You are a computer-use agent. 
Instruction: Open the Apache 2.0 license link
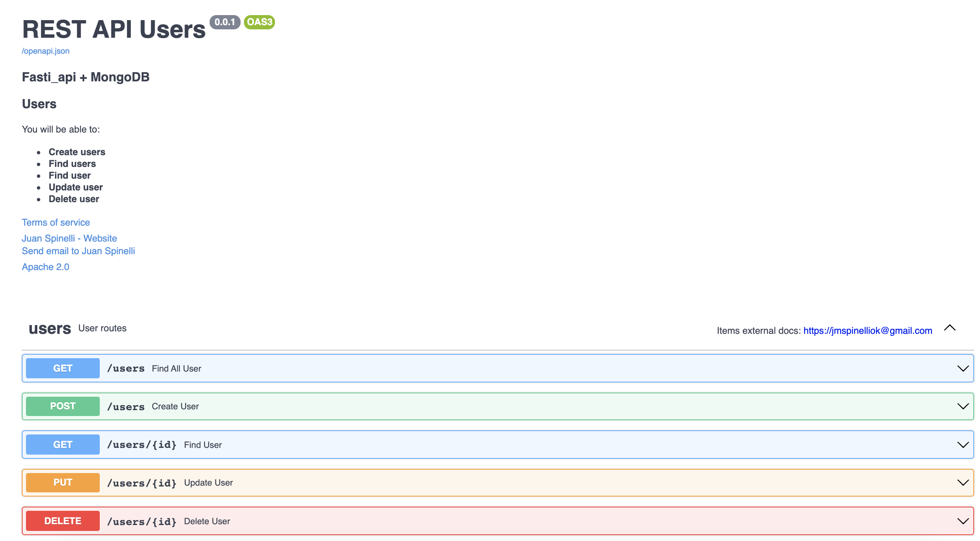click(45, 267)
